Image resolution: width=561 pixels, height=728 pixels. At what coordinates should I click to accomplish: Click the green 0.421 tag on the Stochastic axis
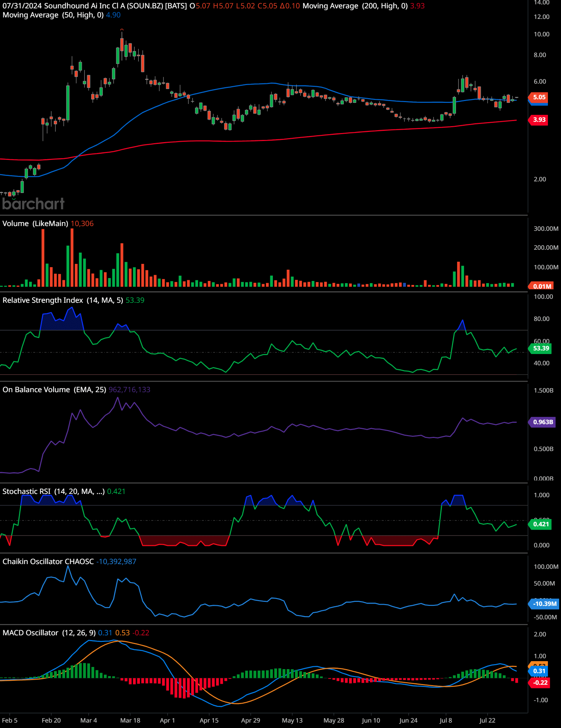(x=541, y=524)
